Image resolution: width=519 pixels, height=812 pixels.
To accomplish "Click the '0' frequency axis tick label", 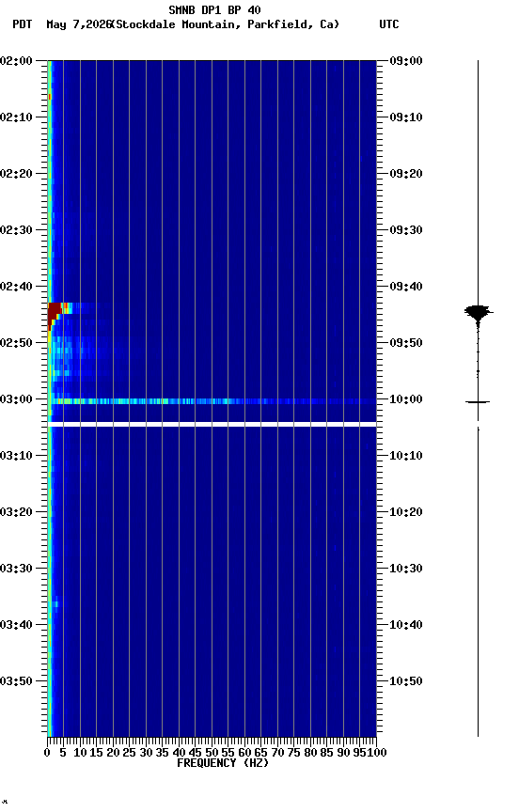I will point(47,753).
